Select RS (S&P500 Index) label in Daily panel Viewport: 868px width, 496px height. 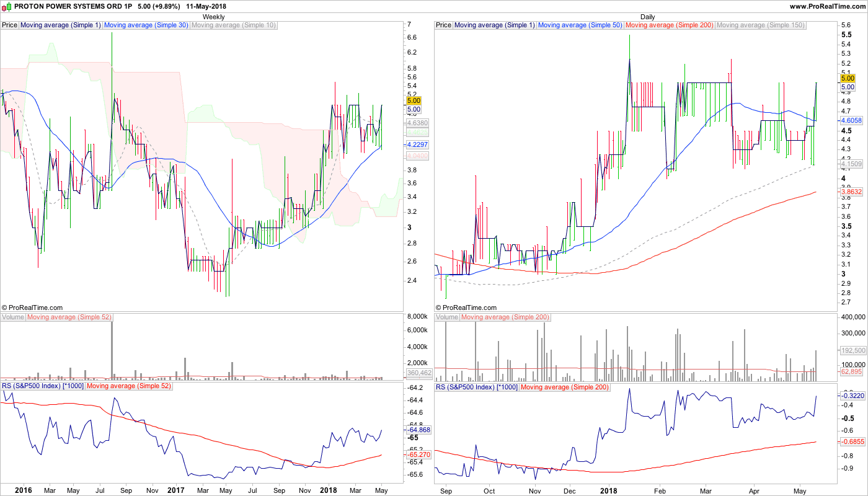[x=476, y=386]
